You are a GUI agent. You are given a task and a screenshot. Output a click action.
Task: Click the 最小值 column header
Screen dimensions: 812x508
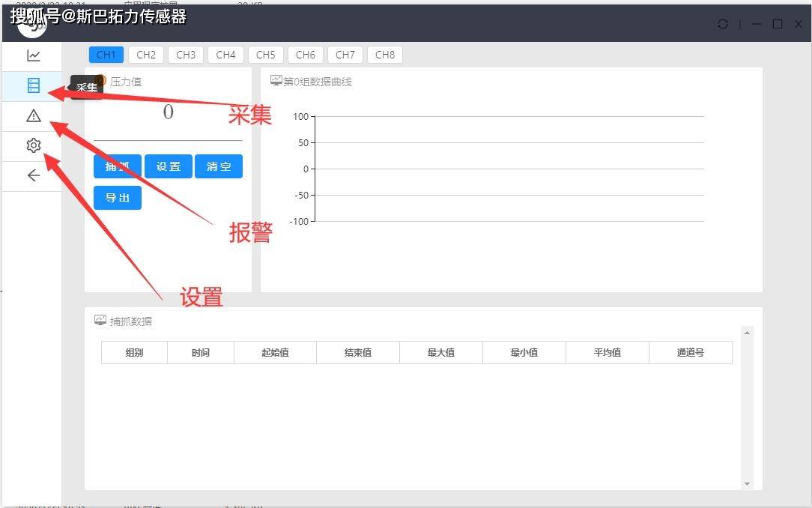[x=524, y=353]
